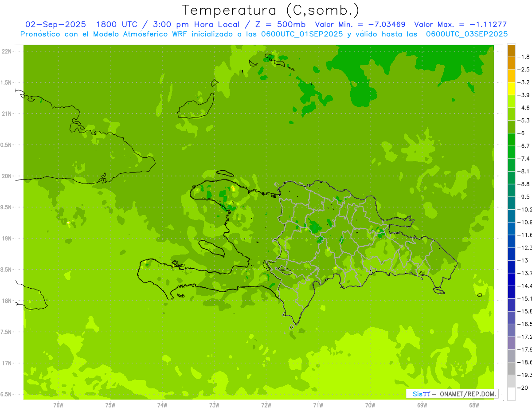This screenshot has height=411, width=532.
Task: Click the "73W" longitude axis label
Action: click(x=214, y=405)
